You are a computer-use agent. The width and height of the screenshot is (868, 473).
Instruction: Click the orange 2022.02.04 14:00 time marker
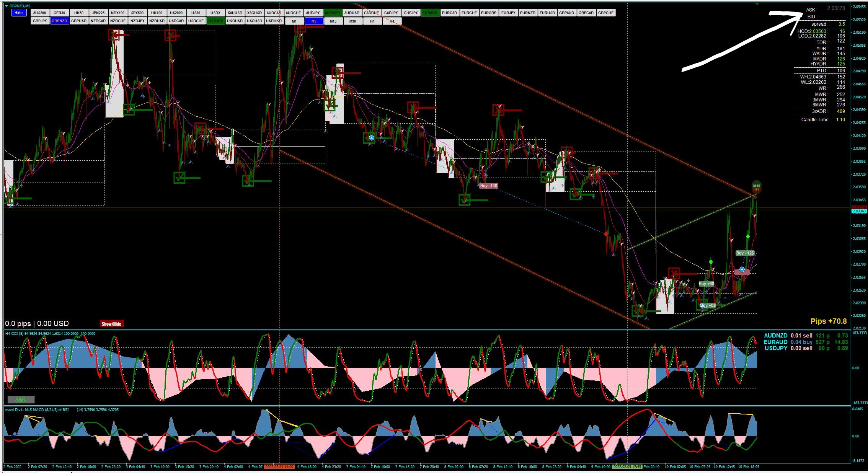279,467
